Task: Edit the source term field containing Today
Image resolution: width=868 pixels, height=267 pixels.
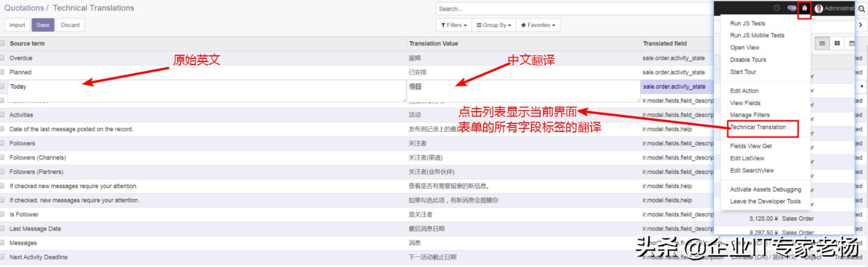Action: tap(207, 91)
